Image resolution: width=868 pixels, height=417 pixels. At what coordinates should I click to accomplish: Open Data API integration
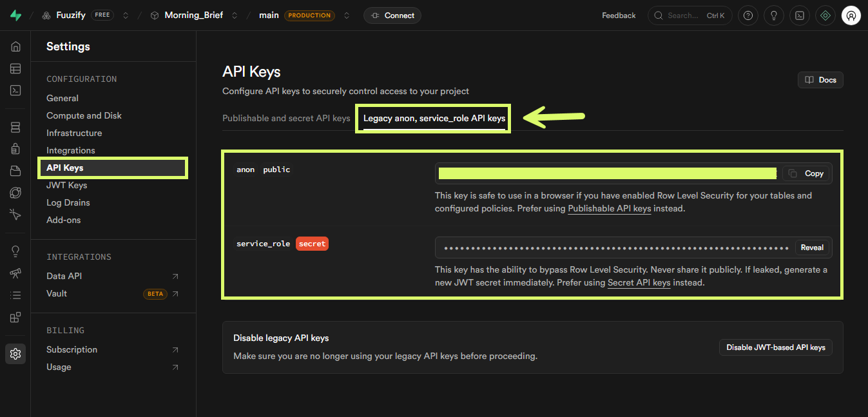(64, 276)
